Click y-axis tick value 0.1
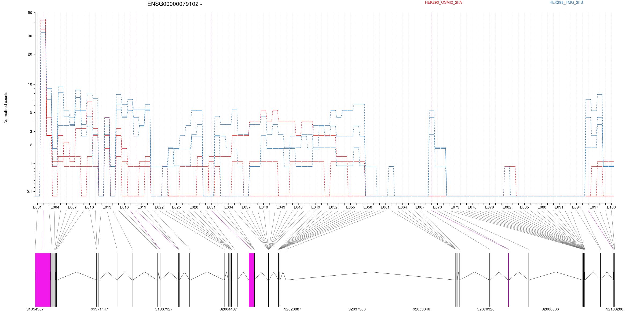This screenshot has height=322, width=644. (29, 192)
